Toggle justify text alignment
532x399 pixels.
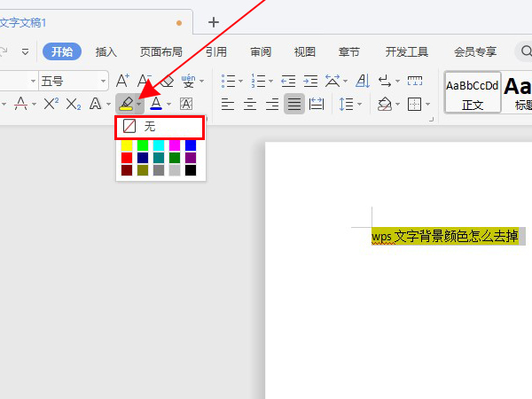[x=293, y=104]
